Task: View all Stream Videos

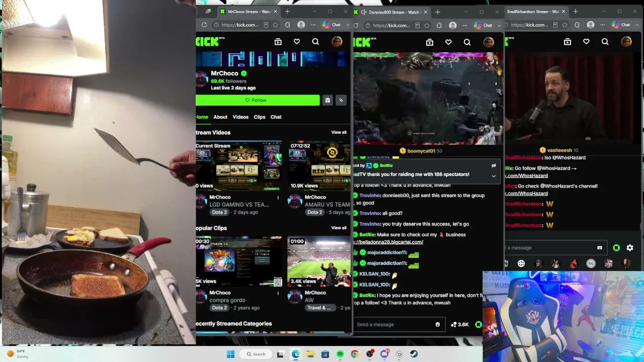Action: coord(339,133)
